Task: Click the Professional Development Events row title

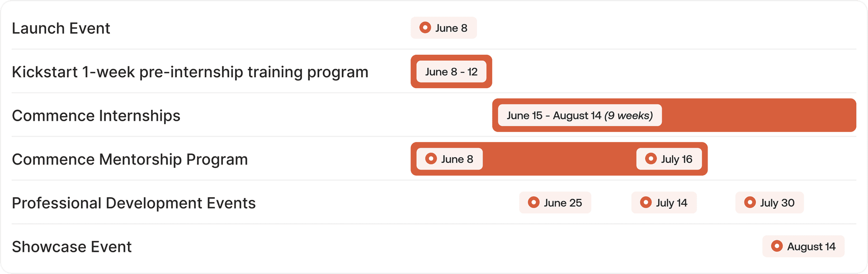Action: [134, 203]
